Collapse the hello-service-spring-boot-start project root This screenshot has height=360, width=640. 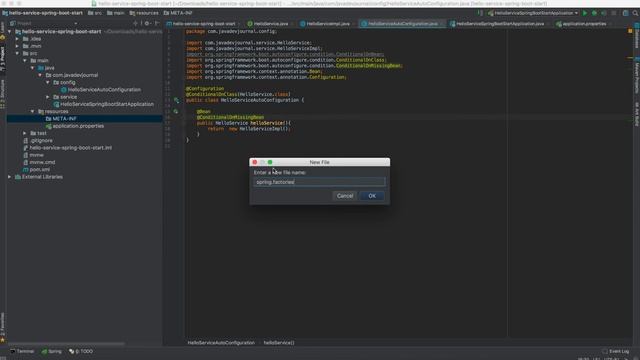(x=9, y=31)
